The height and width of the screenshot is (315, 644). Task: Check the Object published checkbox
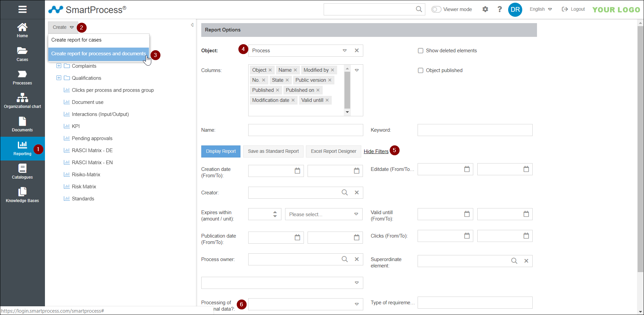[420, 70]
